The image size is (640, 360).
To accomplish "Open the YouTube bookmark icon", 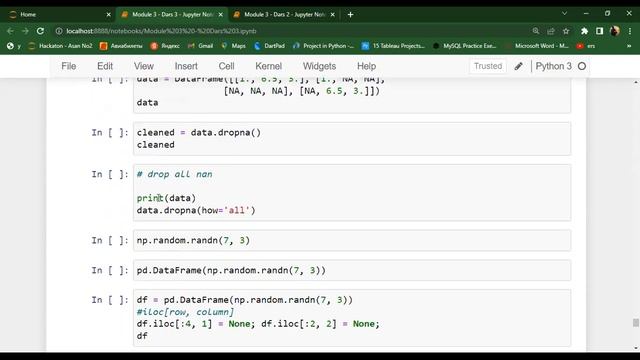I will coord(580,46).
